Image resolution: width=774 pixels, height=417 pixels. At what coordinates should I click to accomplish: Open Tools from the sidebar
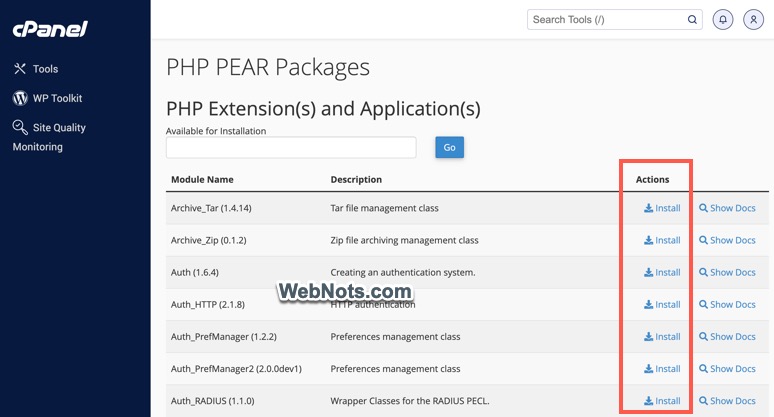[x=36, y=69]
